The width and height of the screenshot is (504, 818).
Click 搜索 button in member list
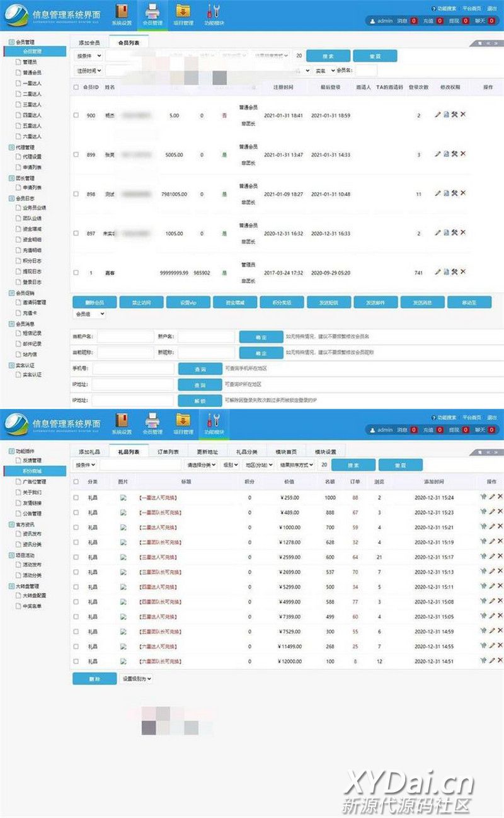point(328,55)
